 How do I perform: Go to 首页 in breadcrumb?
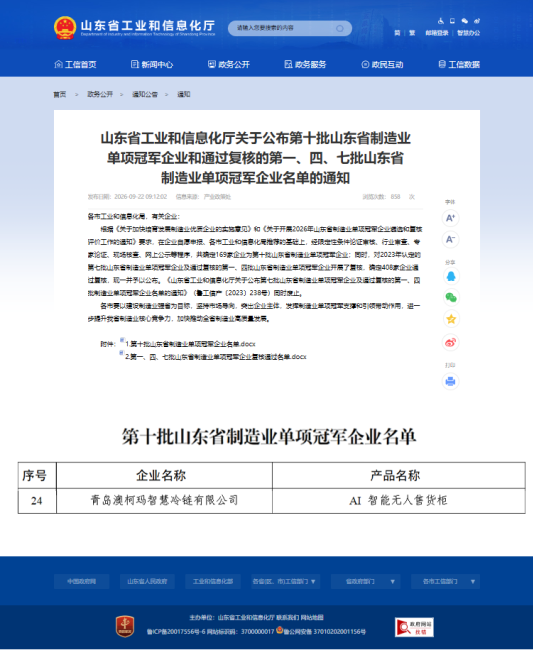coord(60,94)
